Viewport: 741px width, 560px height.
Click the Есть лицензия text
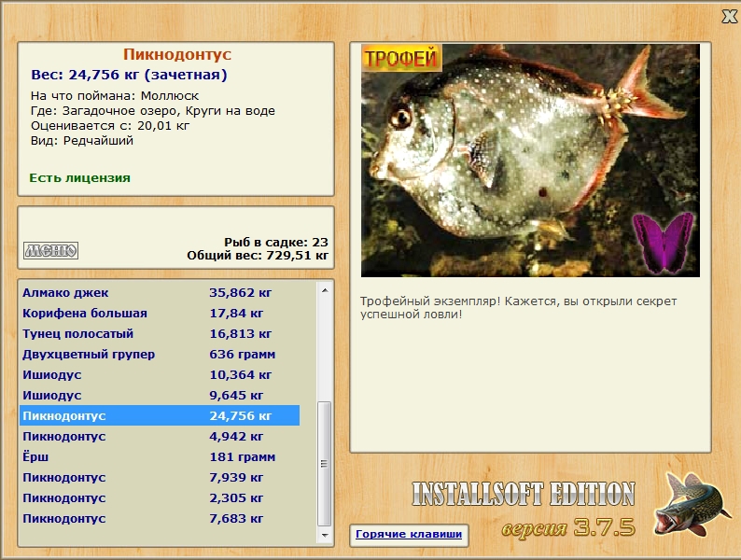pyautogui.click(x=80, y=177)
